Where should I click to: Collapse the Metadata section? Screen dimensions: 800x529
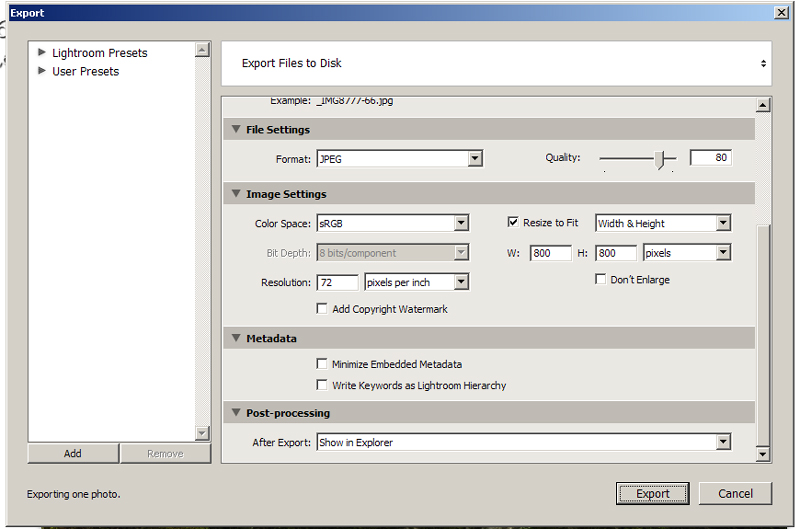tap(236, 338)
